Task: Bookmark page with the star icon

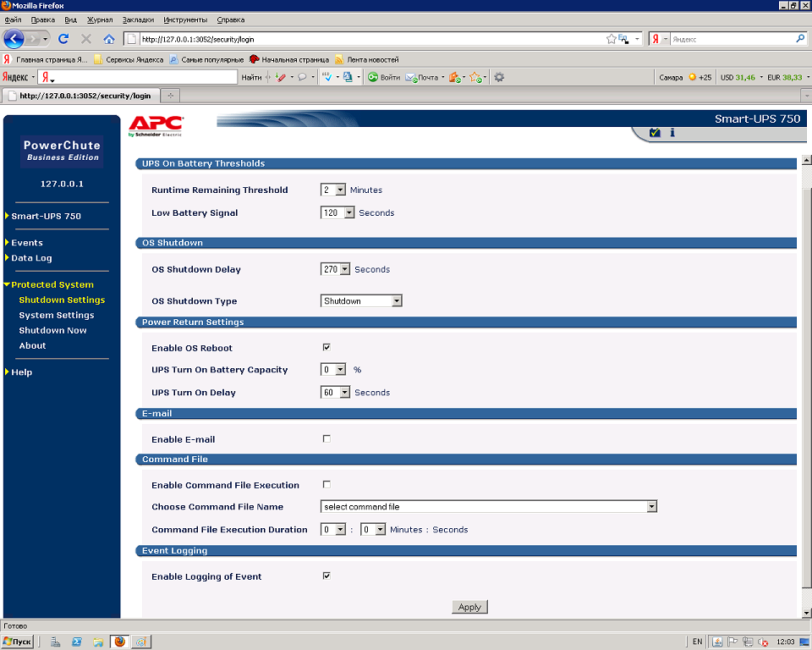Action: pos(611,39)
